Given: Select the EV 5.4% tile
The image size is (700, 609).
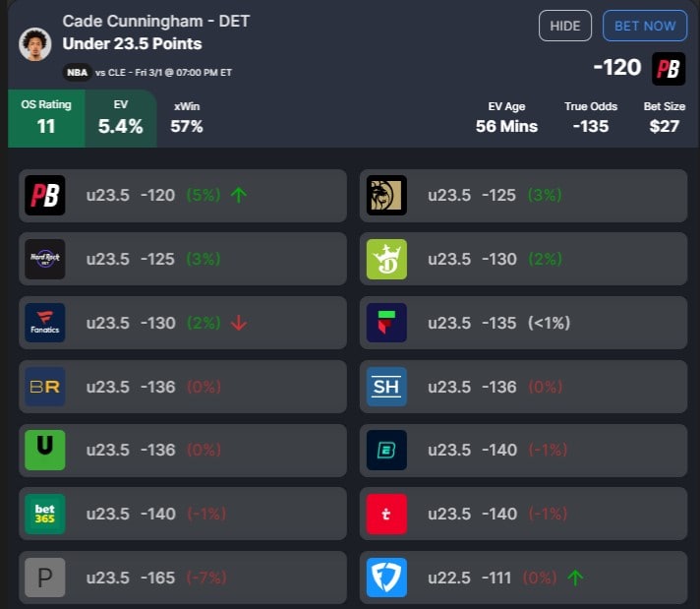Looking at the screenshot, I should (x=121, y=118).
